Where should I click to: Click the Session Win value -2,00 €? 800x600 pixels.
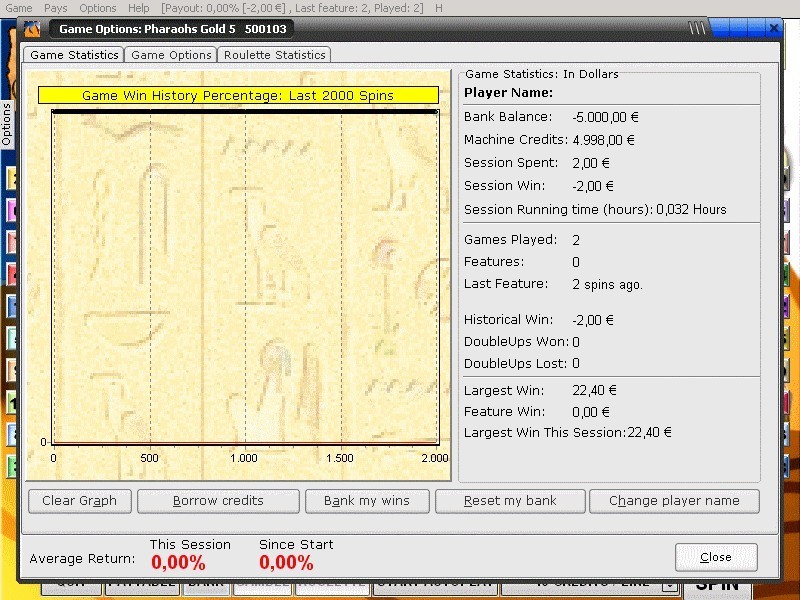pyautogui.click(x=593, y=186)
